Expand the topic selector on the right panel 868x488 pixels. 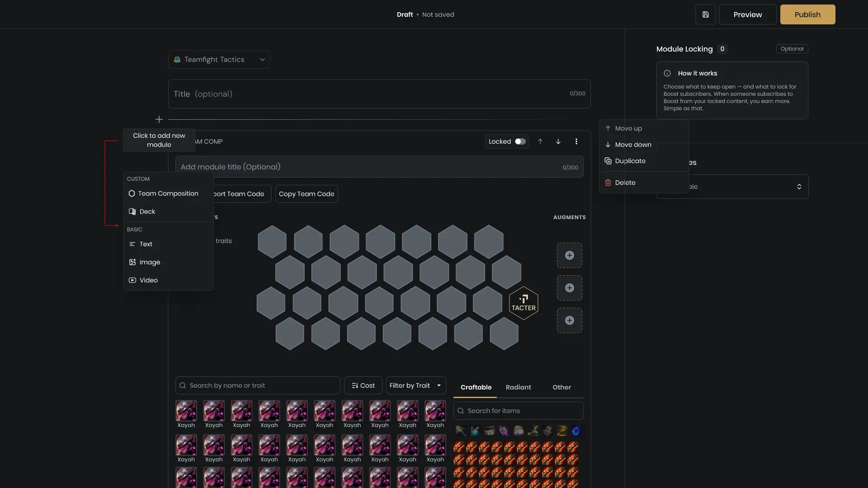798,186
